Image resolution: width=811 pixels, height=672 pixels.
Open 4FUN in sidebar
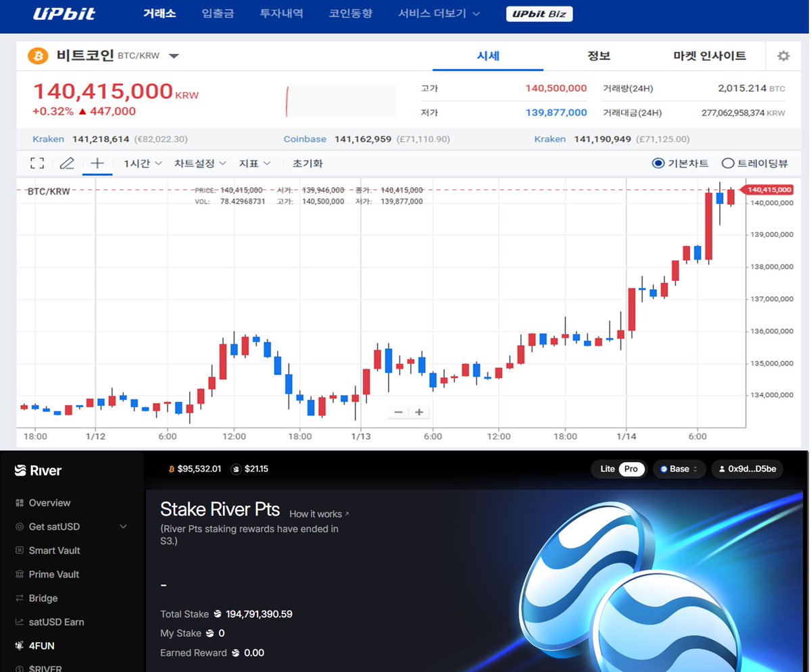point(41,646)
